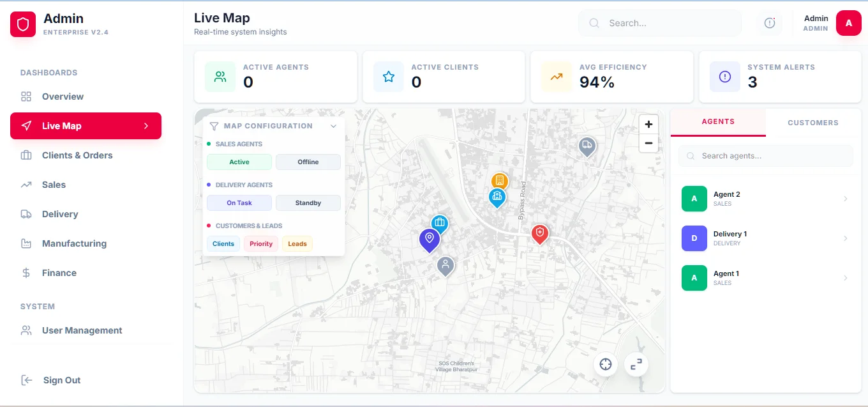The height and width of the screenshot is (407, 868).
Task: Click the Finance dollar sign icon
Action: click(26, 273)
